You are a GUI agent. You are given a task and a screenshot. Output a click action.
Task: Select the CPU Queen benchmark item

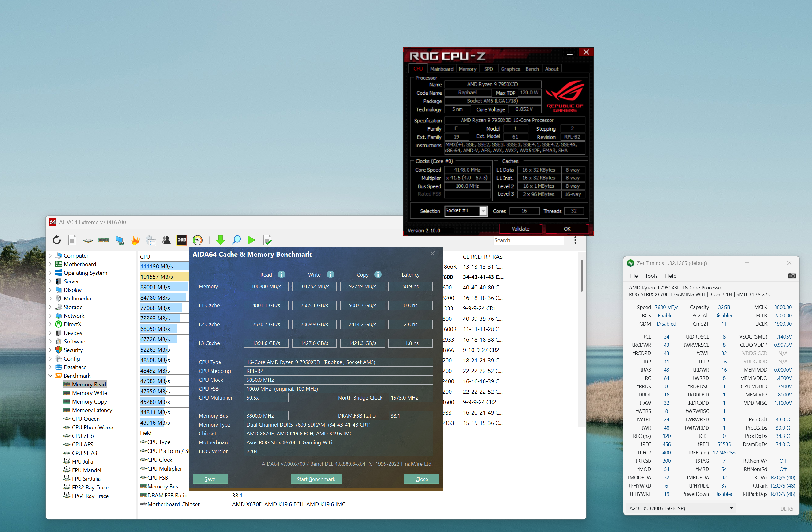pos(86,419)
